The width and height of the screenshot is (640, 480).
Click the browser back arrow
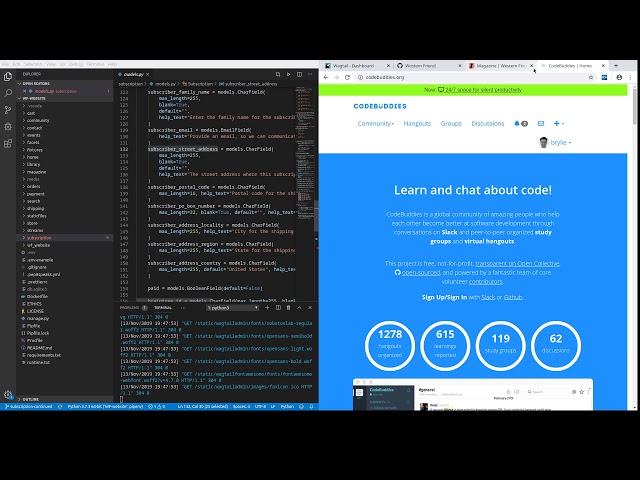[x=326, y=77]
